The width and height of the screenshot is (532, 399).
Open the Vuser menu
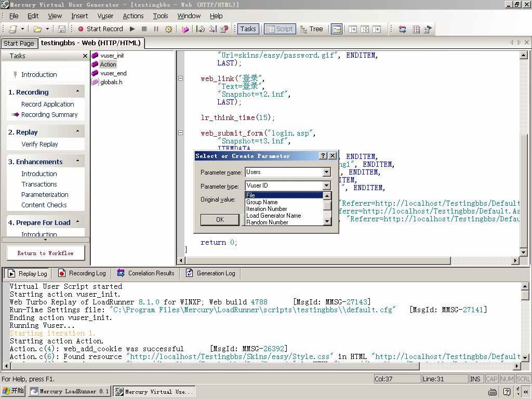click(105, 16)
